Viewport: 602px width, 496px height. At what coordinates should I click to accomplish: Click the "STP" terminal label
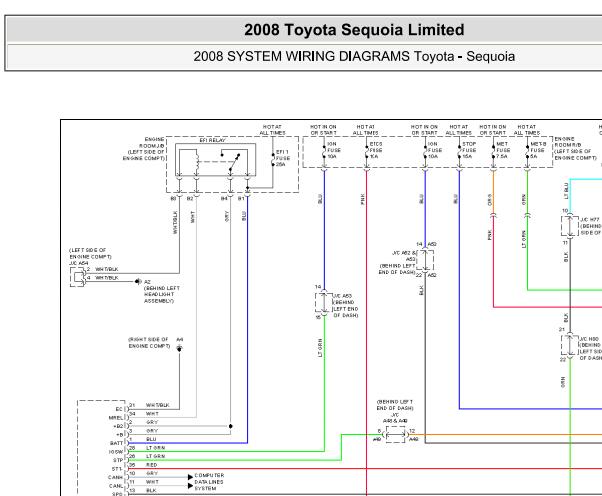[118, 460]
